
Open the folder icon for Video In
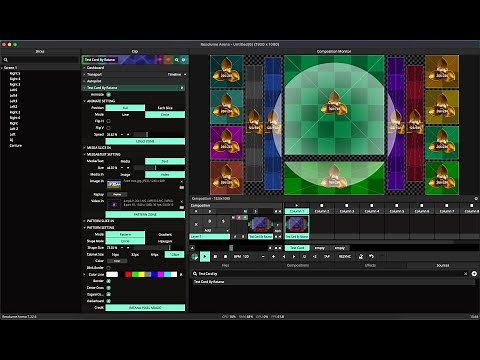coord(182,207)
